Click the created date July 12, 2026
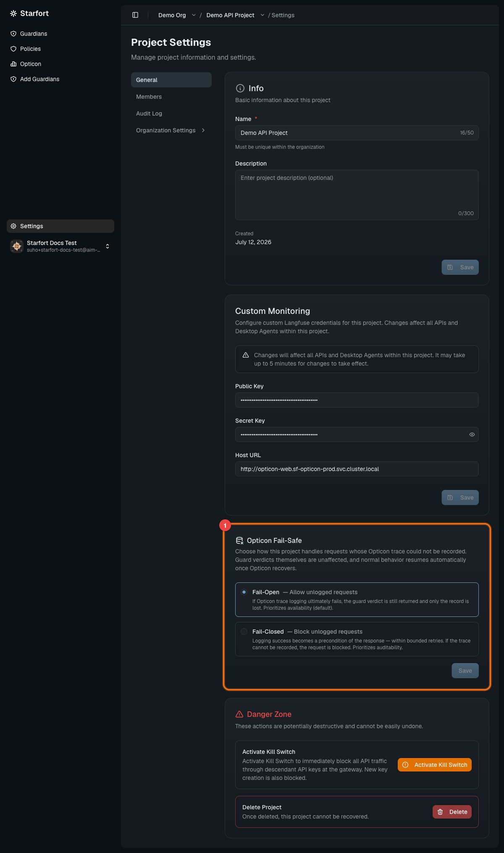This screenshot has height=853, width=504. point(253,242)
